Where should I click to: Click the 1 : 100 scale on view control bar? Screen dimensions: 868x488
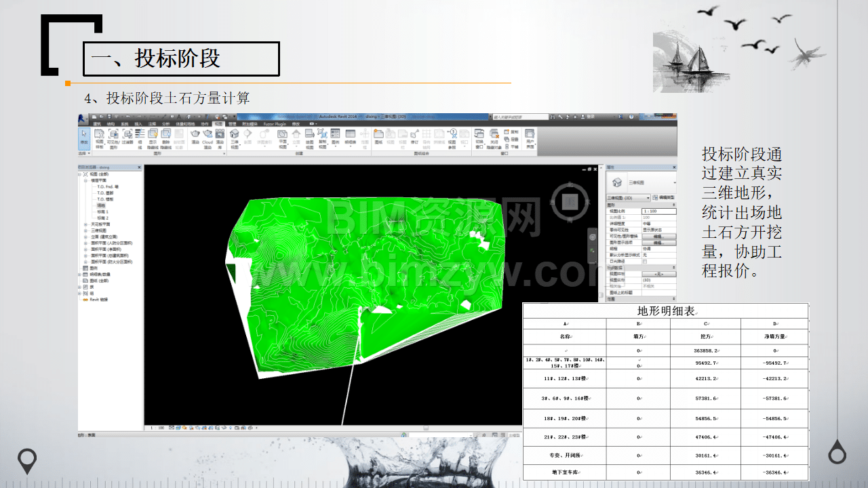157,428
